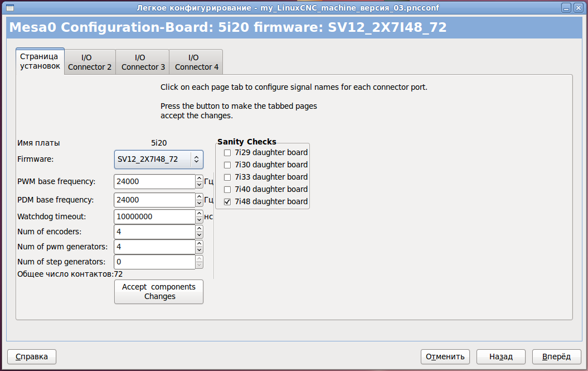Go back with the Назад button
Image resolution: width=588 pixels, height=371 pixels.
click(501, 356)
